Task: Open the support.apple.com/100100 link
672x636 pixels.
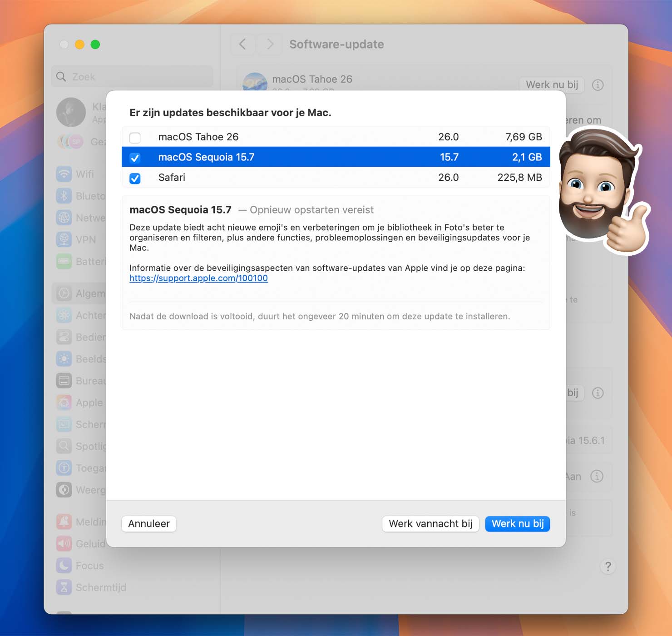Action: coord(198,278)
